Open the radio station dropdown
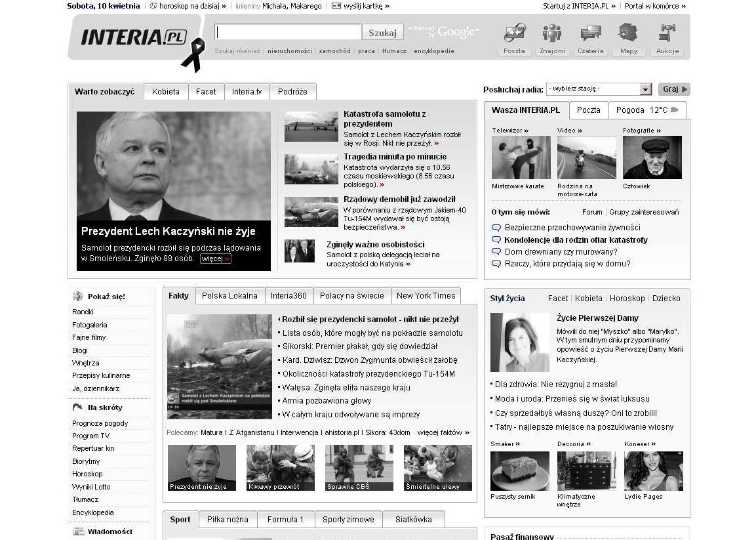The image size is (756, 540). click(x=599, y=89)
